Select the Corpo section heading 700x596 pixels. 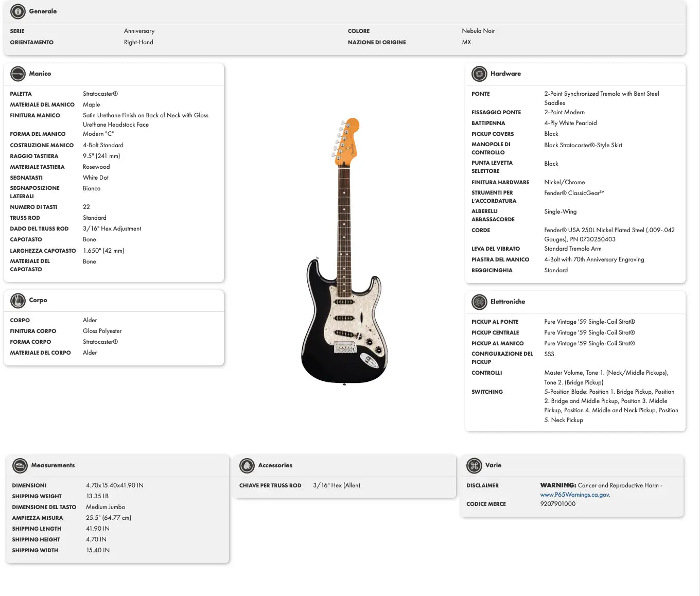(38, 300)
